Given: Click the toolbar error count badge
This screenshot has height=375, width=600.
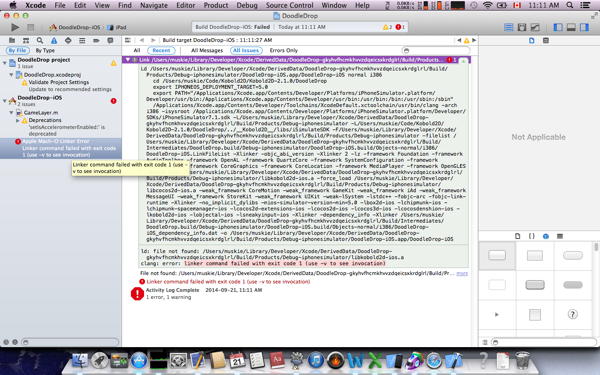Looking at the screenshot, I should [x=400, y=27].
